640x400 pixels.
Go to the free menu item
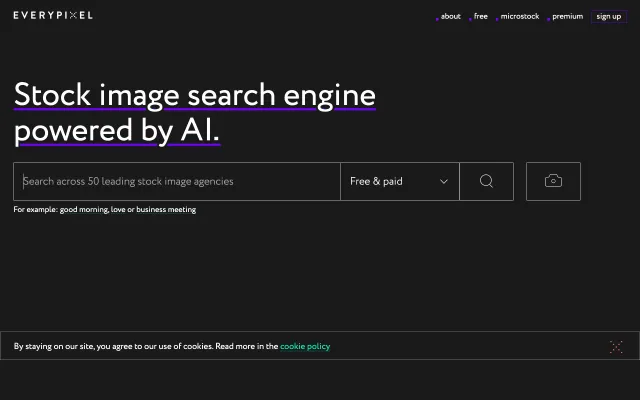point(481,16)
